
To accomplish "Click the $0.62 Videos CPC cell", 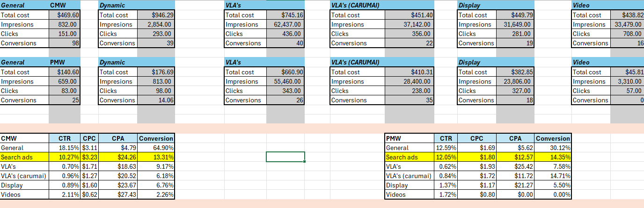I will click(x=89, y=194).
